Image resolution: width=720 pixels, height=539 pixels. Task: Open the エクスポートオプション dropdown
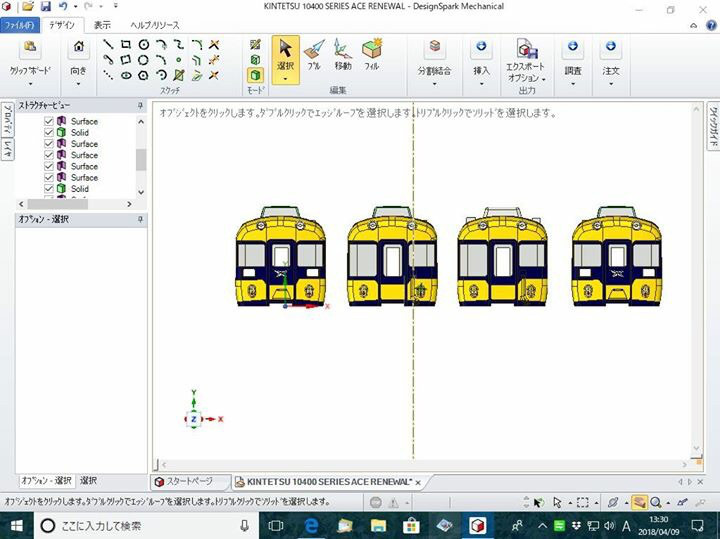(544, 79)
